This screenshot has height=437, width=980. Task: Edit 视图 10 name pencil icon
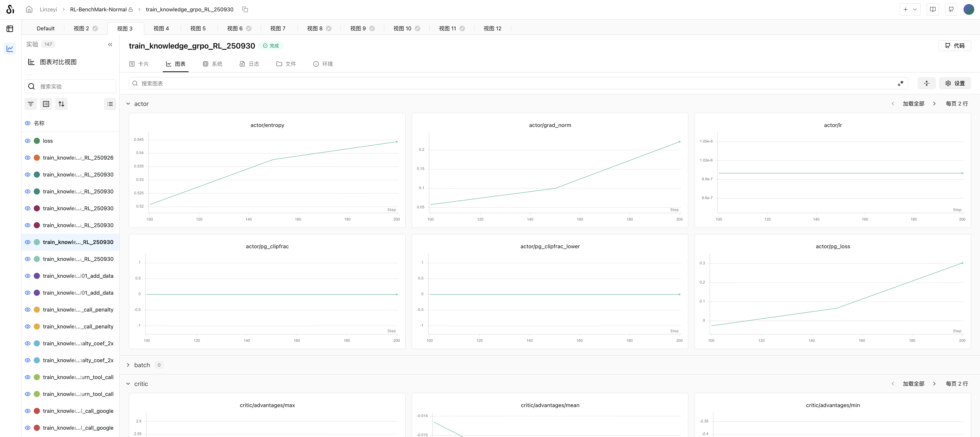click(417, 29)
